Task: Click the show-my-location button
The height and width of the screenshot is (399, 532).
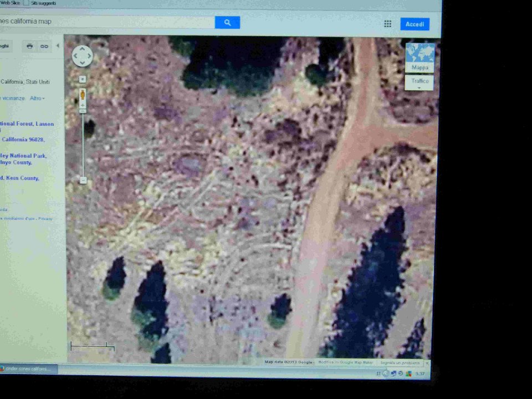Action: (83, 79)
